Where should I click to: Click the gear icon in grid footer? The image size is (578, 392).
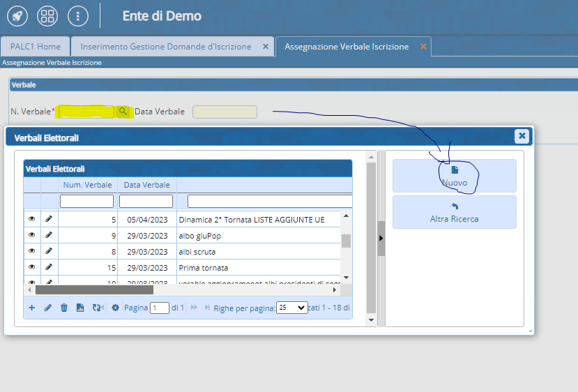(x=116, y=308)
